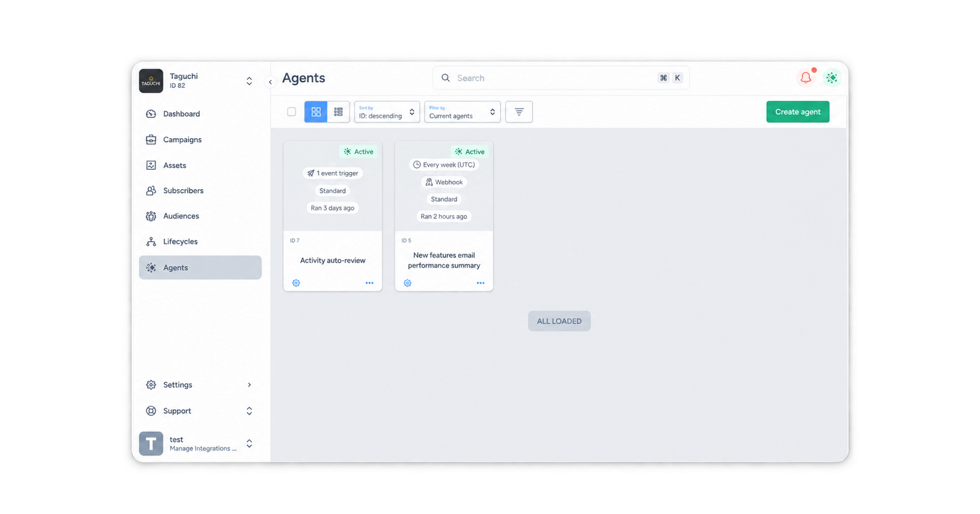
Task: Go to Subscribers
Action: pyautogui.click(x=200, y=191)
